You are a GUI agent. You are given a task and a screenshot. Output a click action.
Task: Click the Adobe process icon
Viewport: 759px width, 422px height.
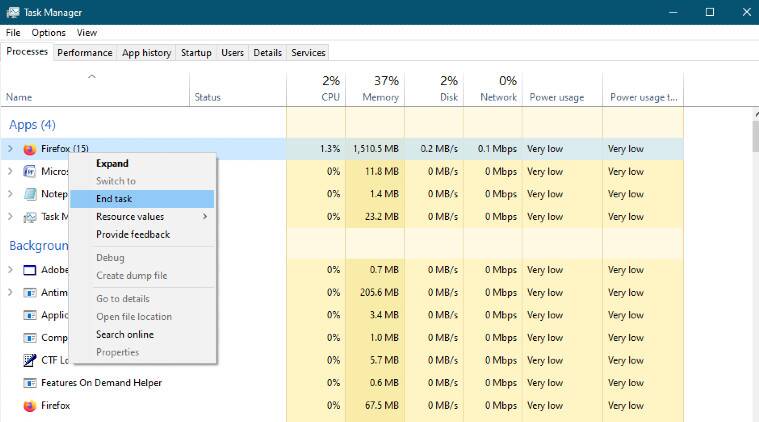pos(29,270)
